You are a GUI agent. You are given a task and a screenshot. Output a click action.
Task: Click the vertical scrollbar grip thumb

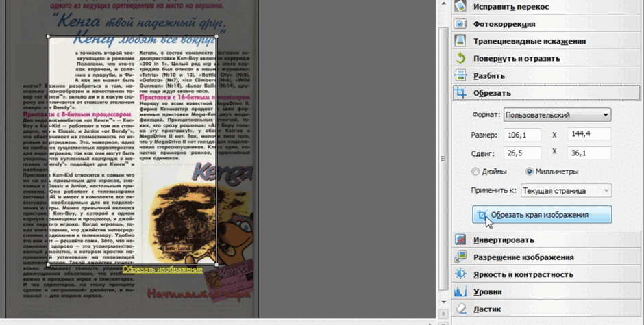443,159
